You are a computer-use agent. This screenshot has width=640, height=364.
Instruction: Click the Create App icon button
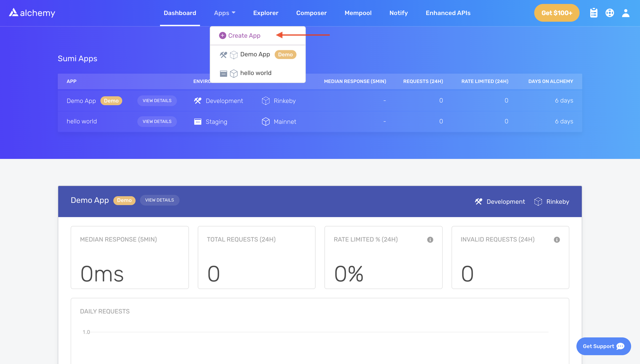tap(223, 36)
